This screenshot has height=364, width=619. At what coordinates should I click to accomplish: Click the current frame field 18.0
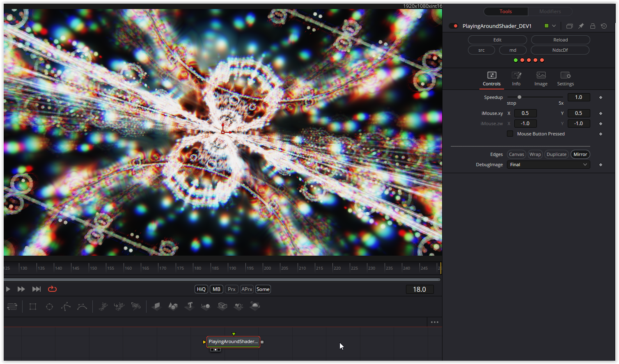click(x=420, y=289)
